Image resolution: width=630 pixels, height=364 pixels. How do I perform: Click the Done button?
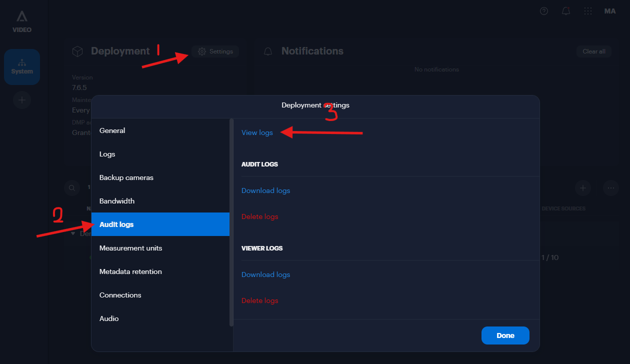coord(505,335)
